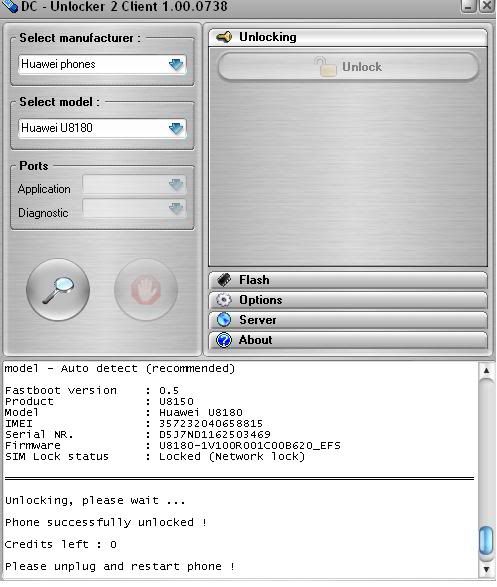
Task: Click the gear icon next to Options
Action: (224, 300)
